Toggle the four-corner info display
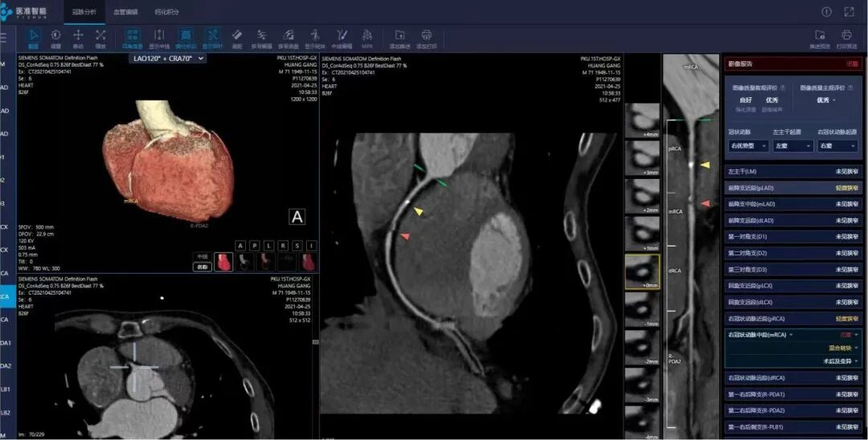The width and height of the screenshot is (868, 440). [133, 39]
